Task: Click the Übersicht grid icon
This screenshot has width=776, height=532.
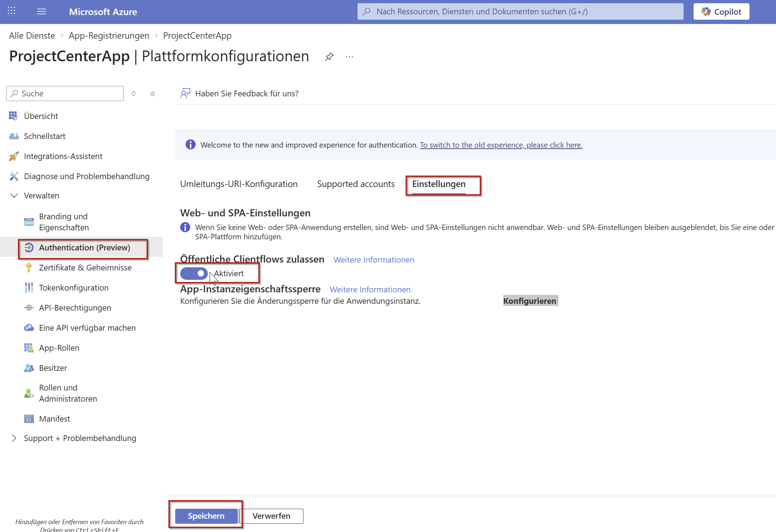Action: coord(13,116)
